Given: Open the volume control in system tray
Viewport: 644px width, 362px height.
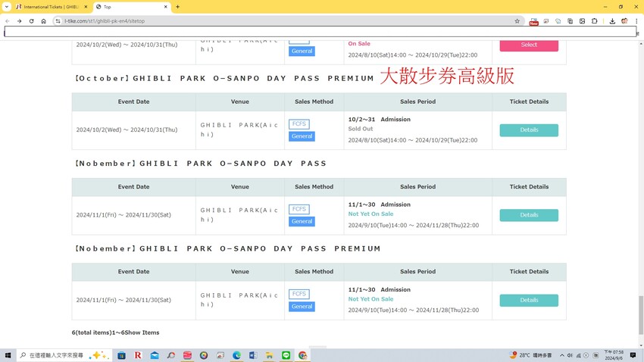Looking at the screenshot, I should [x=570, y=355].
